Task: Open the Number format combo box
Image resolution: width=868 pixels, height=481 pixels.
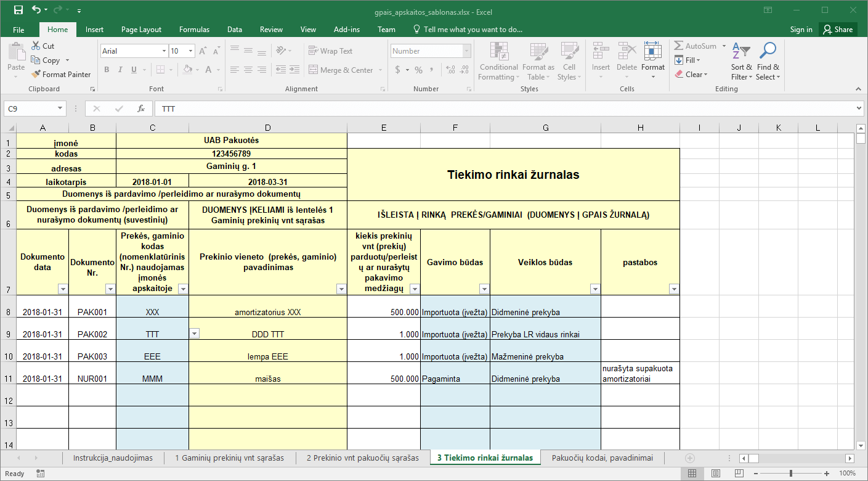Action: click(431, 51)
